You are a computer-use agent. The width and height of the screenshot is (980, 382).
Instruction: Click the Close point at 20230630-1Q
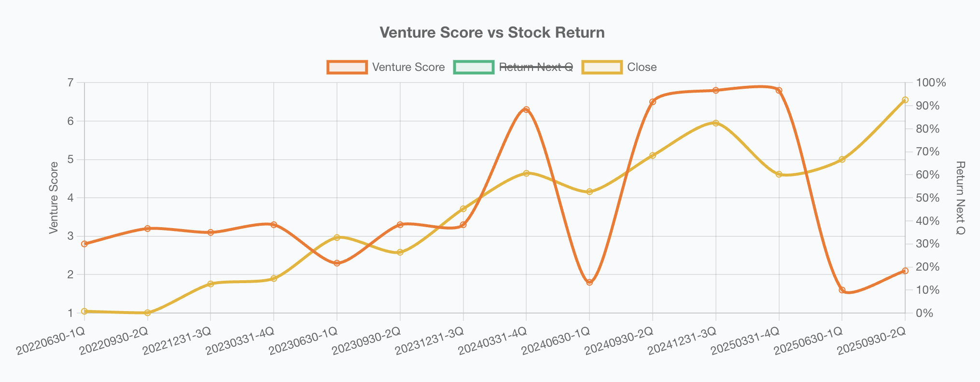[x=337, y=237]
